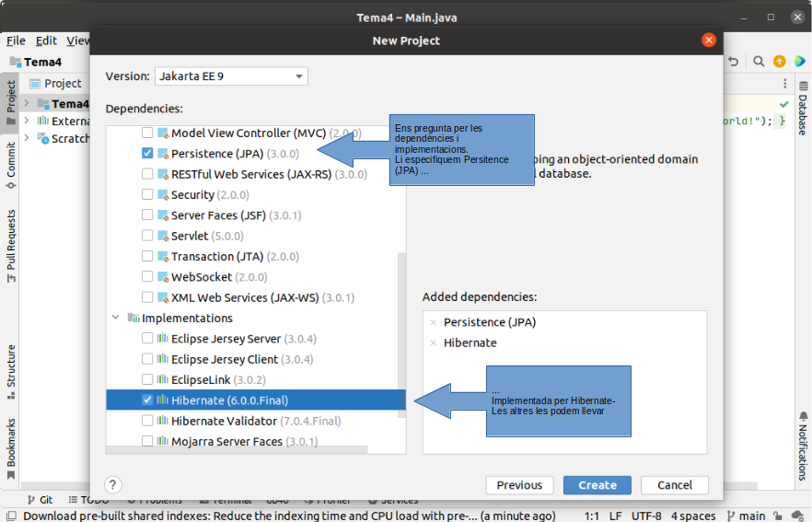812x522 pixels.
Task: Click the green inspection checkmark icon
Action: [784, 104]
